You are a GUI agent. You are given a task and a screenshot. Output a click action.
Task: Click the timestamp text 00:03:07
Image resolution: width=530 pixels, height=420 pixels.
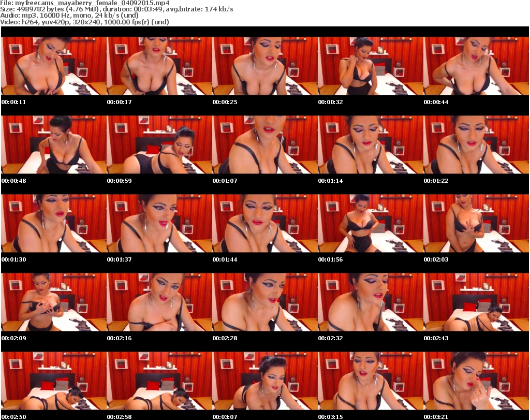point(225,417)
